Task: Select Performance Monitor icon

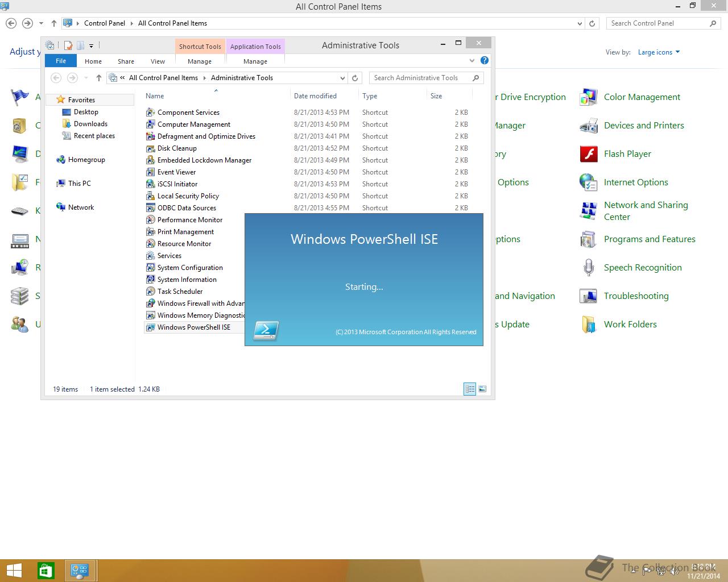Action: click(x=150, y=220)
